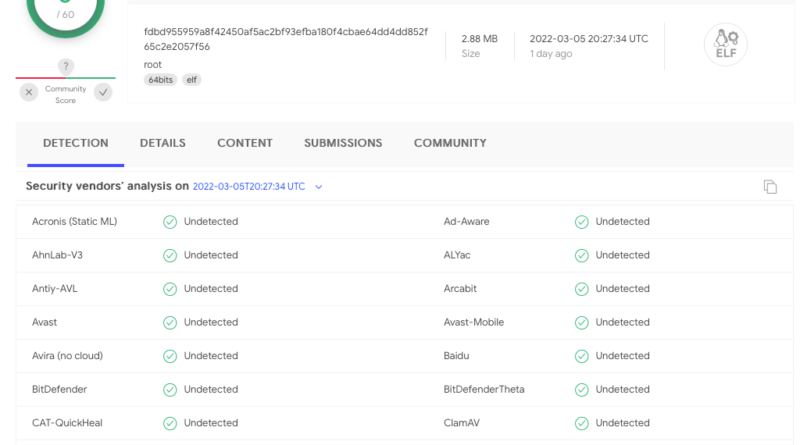Click BitDefender undetected check icon
Screen dimensions: 800x445
pos(170,390)
